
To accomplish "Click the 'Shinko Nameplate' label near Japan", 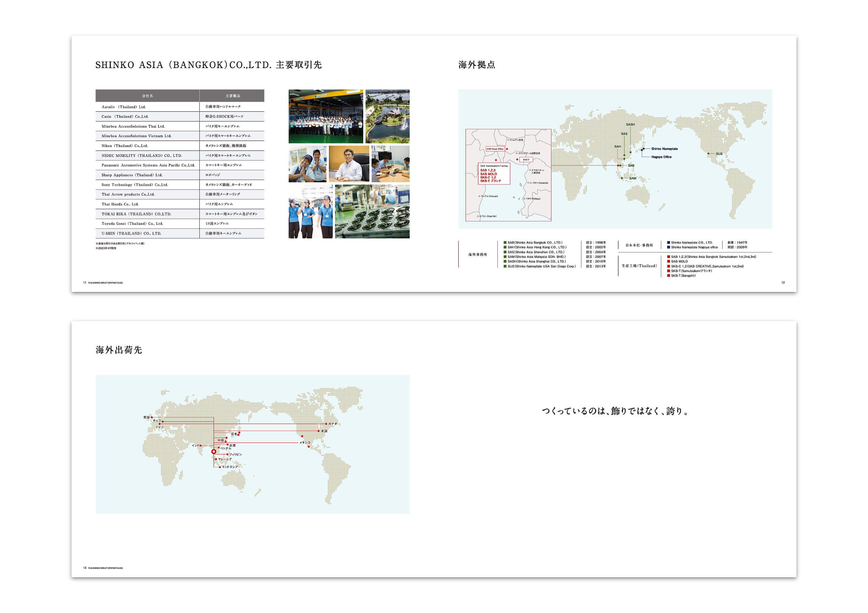I will click(x=664, y=149).
